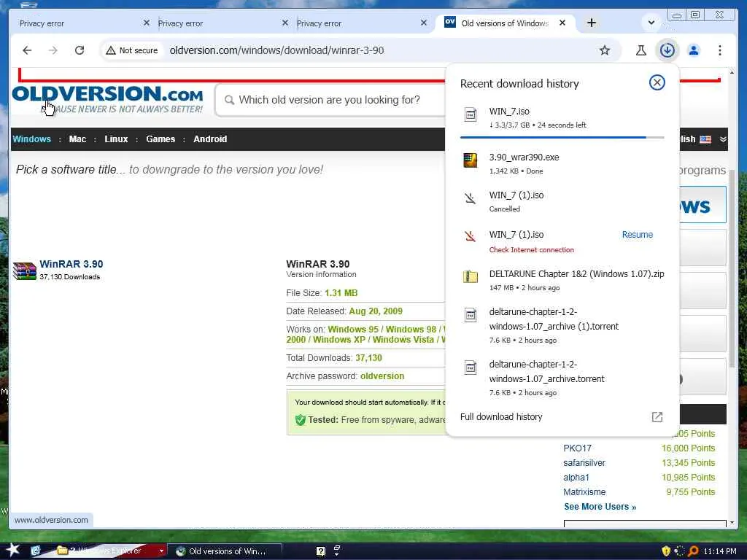Open user Matrixisme profile link
The image size is (747, 560).
pos(584,492)
